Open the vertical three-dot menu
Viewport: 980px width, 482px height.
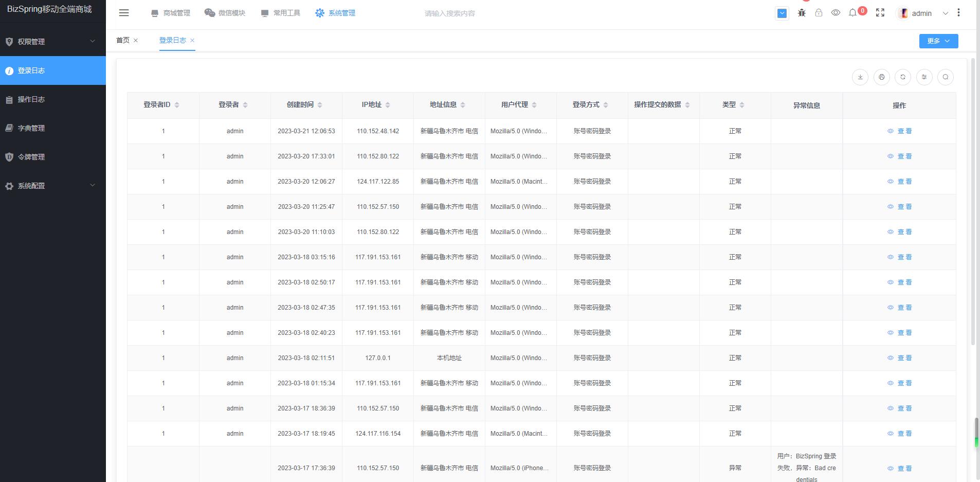[x=958, y=13]
